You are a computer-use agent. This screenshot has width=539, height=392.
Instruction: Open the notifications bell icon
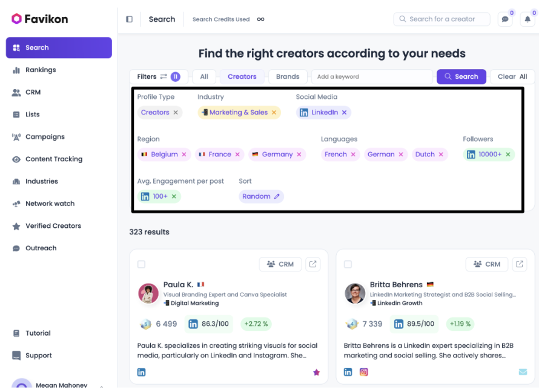527,19
